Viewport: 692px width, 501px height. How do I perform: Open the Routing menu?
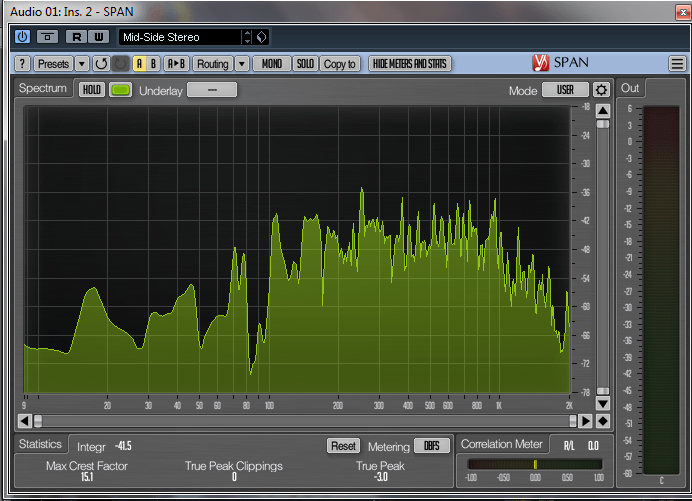212,64
